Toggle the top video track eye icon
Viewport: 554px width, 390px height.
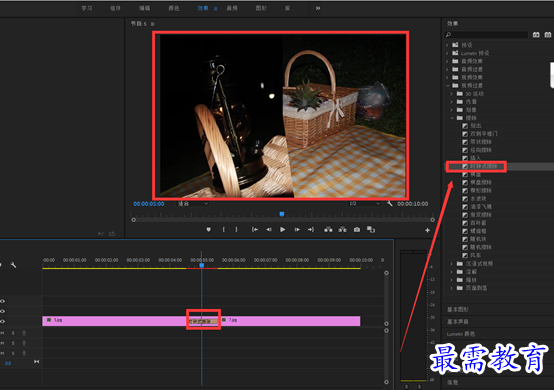tap(3, 301)
